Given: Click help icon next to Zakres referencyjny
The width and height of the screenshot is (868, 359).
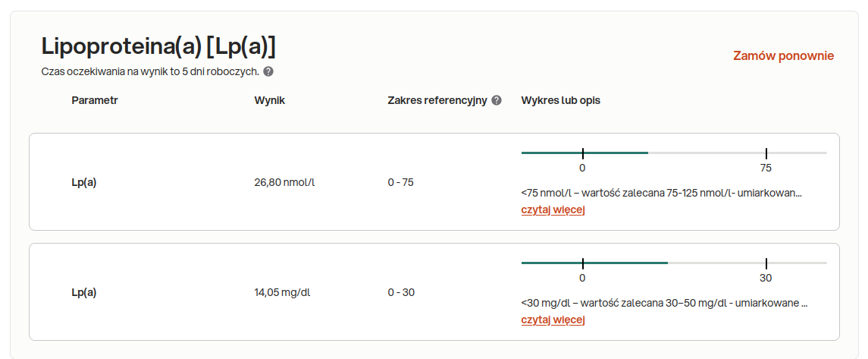Looking at the screenshot, I should [497, 100].
